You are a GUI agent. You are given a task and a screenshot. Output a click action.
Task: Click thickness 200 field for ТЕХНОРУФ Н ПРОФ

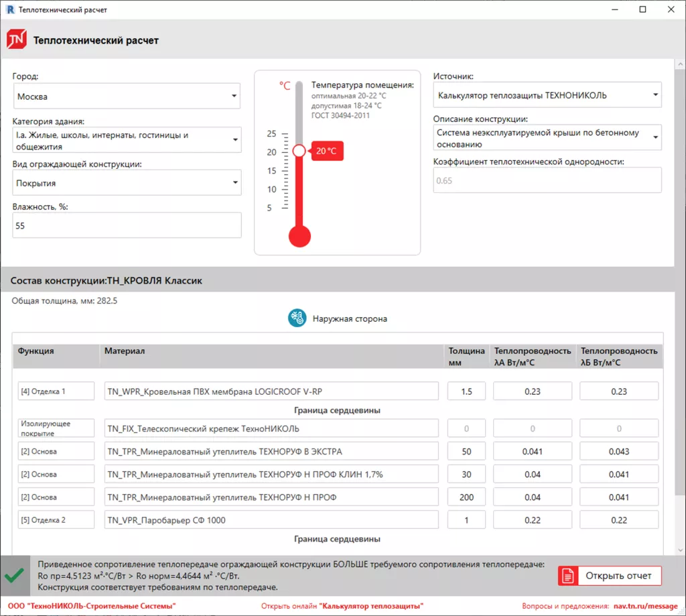466,497
